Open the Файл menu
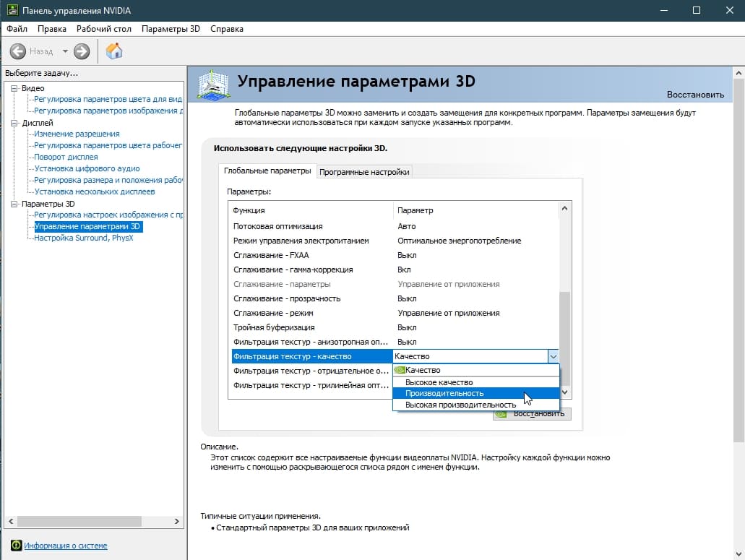This screenshot has width=745, height=560. point(17,28)
